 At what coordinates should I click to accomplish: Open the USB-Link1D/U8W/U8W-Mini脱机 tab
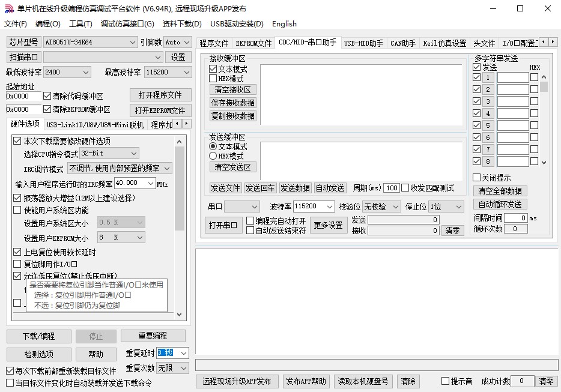[95, 124]
